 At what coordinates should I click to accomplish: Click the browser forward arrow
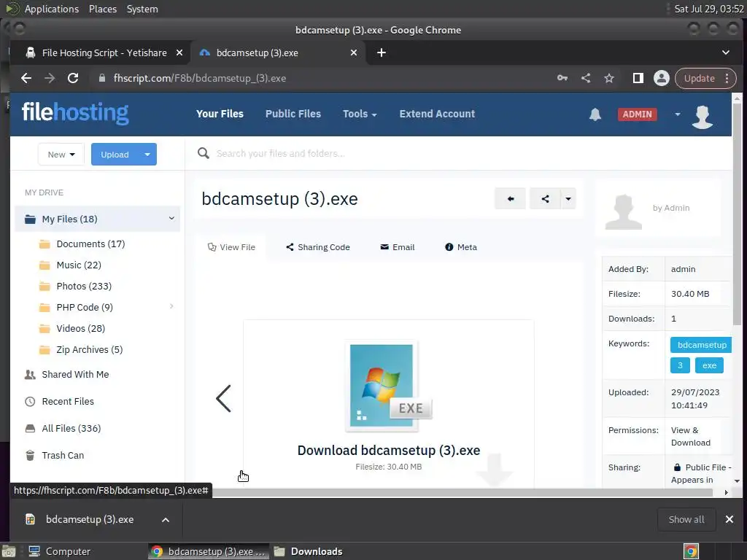point(50,78)
